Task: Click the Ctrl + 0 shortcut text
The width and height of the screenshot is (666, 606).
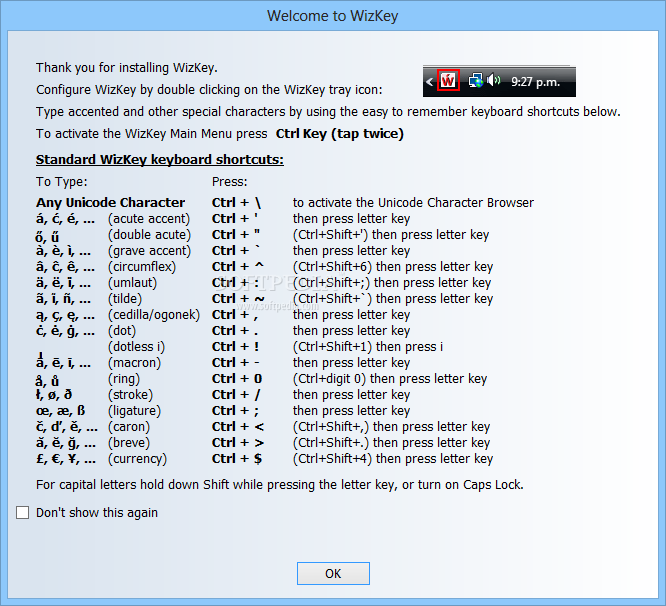Action: 237,379
